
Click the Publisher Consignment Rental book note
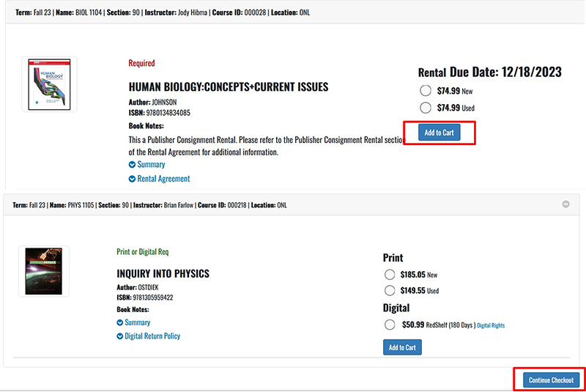click(267, 146)
